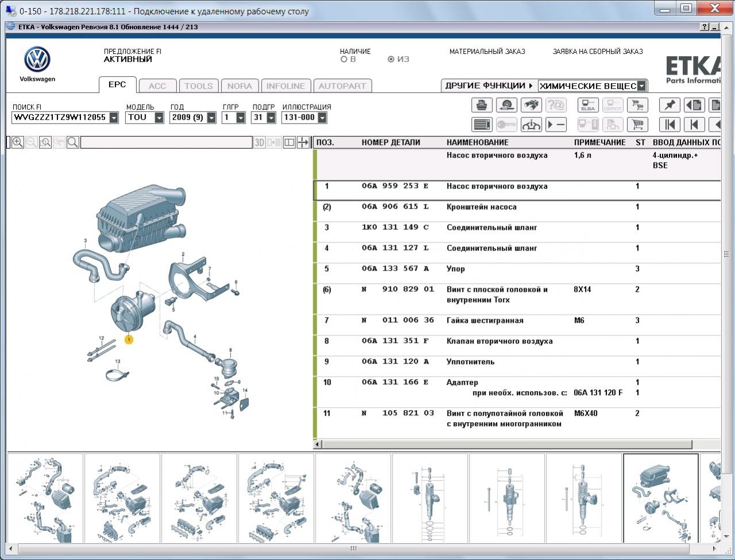The width and height of the screenshot is (735, 560).
Task: Open the TOOLS tab
Action: 199,86
